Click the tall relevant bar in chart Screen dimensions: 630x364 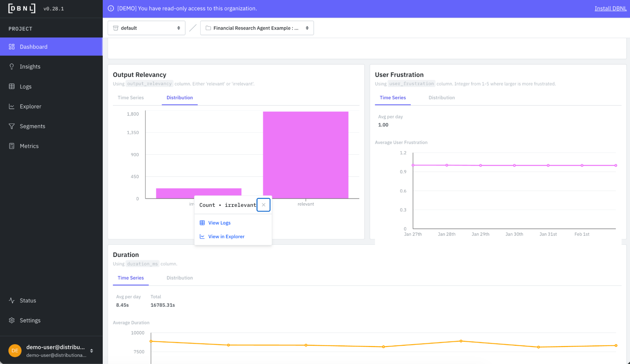(x=305, y=154)
